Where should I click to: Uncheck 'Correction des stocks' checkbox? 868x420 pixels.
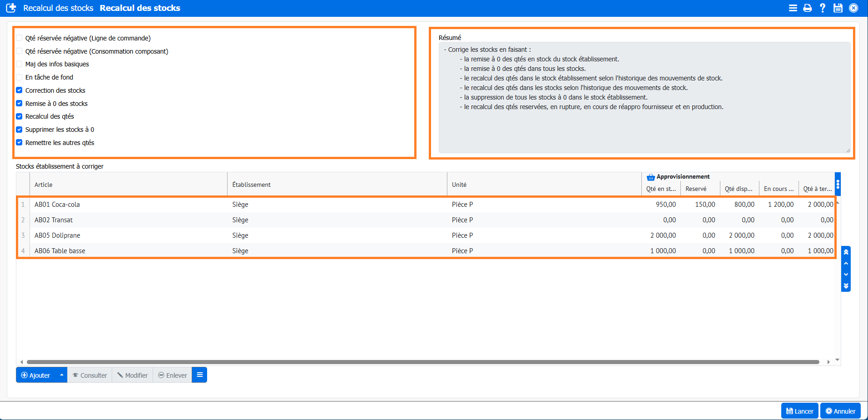20,90
